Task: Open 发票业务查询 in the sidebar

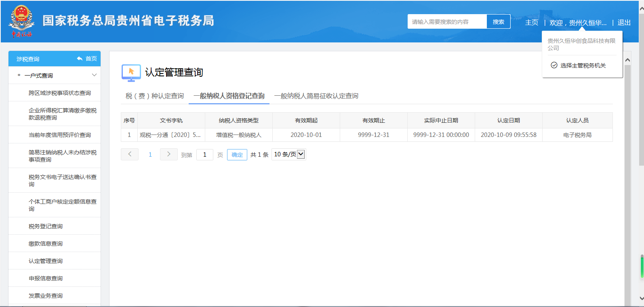Action: coord(46,296)
